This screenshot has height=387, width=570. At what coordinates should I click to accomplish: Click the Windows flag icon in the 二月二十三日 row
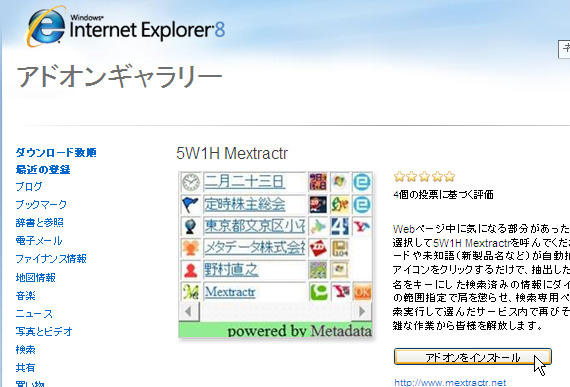(x=340, y=182)
